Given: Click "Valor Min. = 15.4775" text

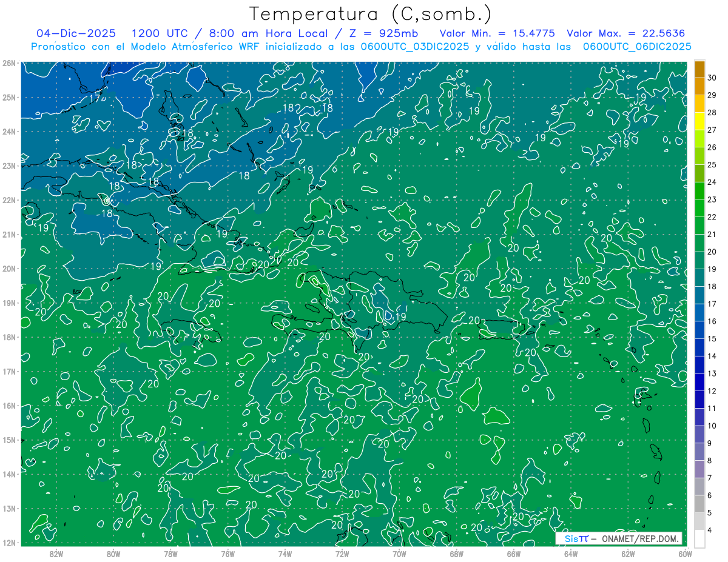Looking at the screenshot, I should coord(497,33).
